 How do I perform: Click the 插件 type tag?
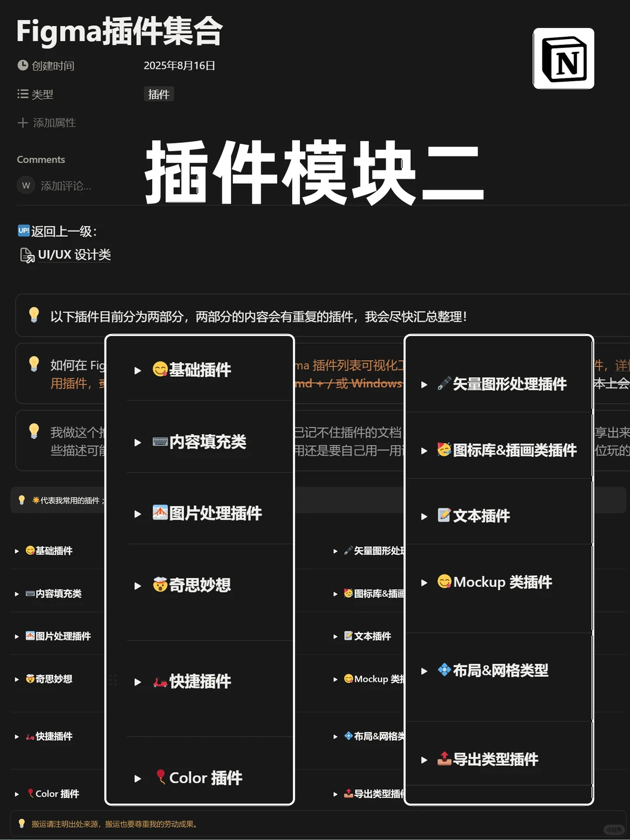[159, 94]
